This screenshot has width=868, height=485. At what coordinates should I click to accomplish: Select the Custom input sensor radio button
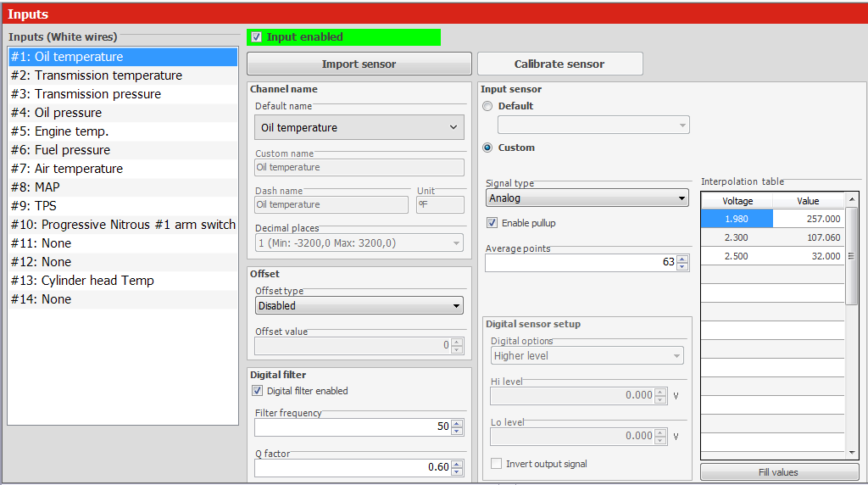[487, 148]
